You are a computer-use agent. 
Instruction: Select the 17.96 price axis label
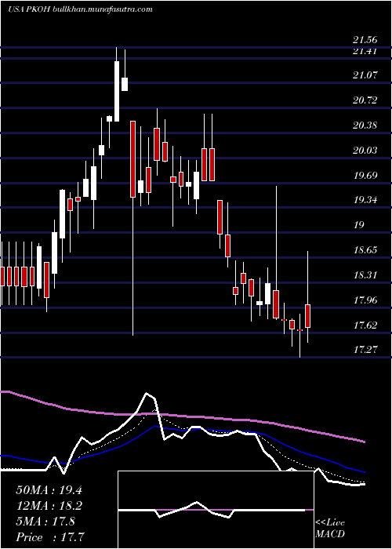tap(367, 300)
